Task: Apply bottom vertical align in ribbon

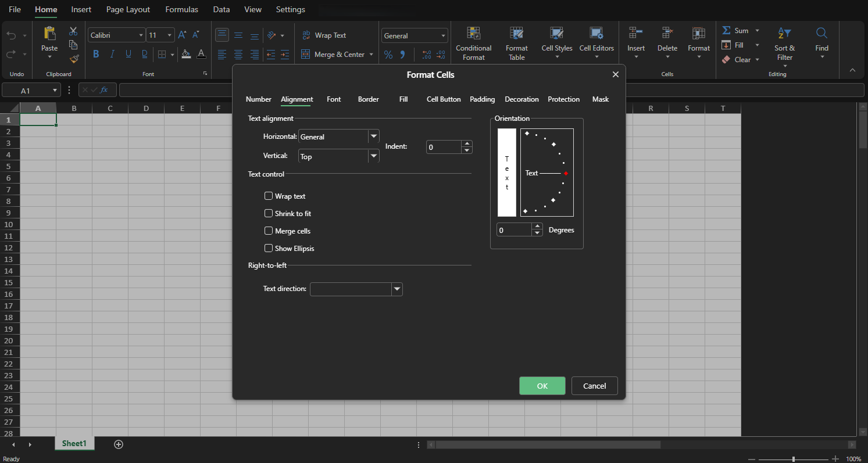Action: coord(254,35)
